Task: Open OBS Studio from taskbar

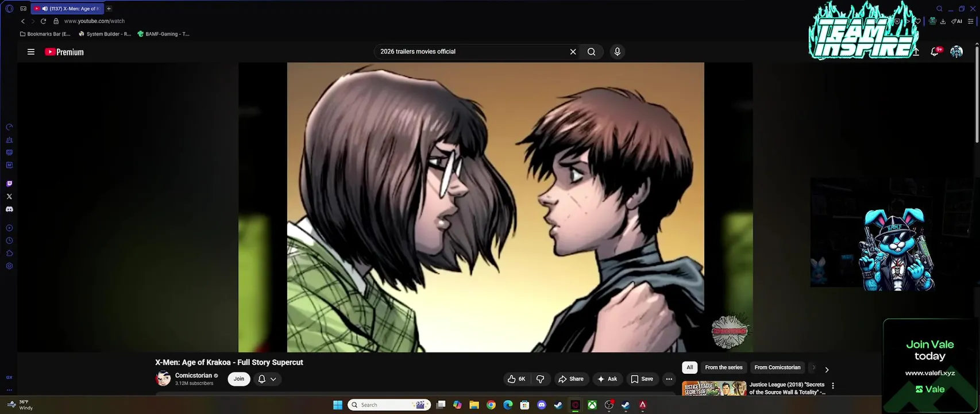Action: [x=609, y=405]
